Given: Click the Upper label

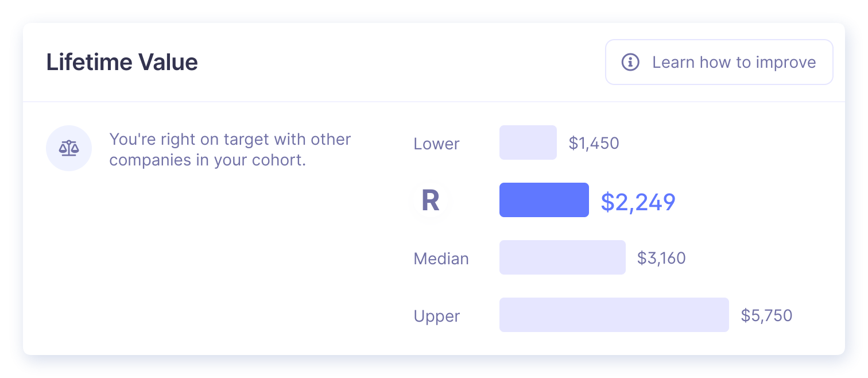Looking at the screenshot, I should point(436,316).
